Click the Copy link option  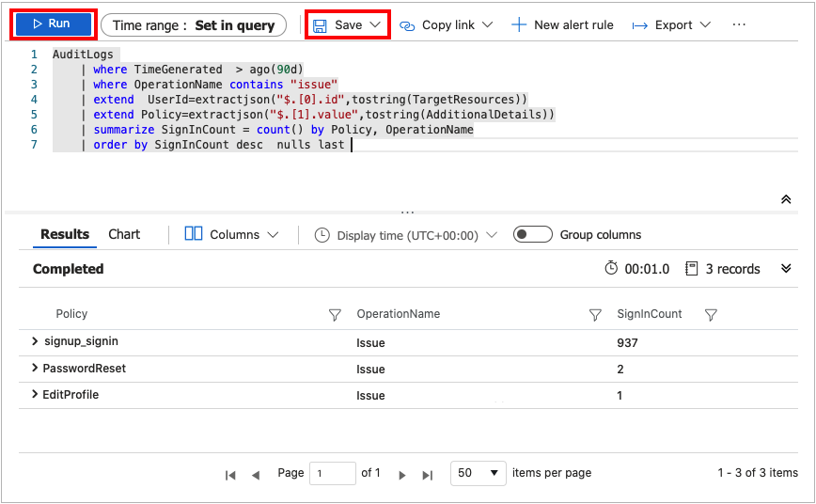447,25
